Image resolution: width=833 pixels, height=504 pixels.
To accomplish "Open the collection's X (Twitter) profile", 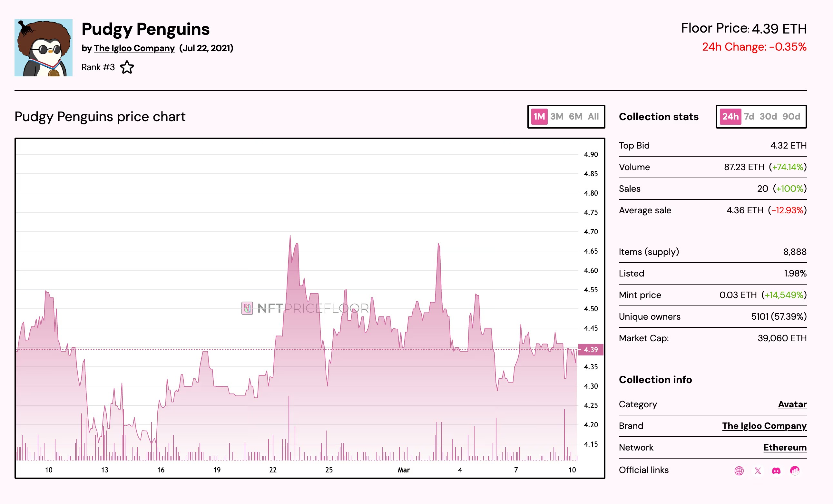I will coord(758,470).
